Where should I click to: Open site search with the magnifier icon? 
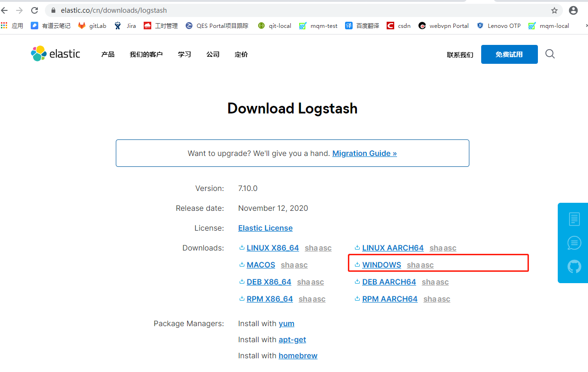pos(550,54)
